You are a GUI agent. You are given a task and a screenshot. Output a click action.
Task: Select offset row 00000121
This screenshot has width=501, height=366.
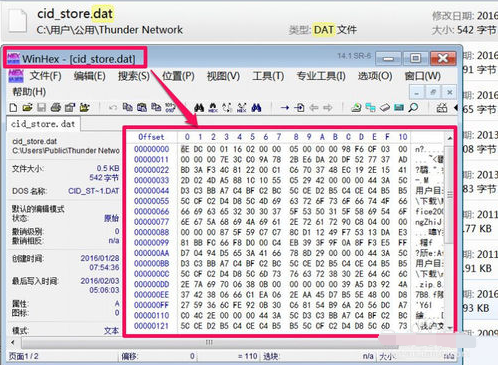click(x=152, y=326)
